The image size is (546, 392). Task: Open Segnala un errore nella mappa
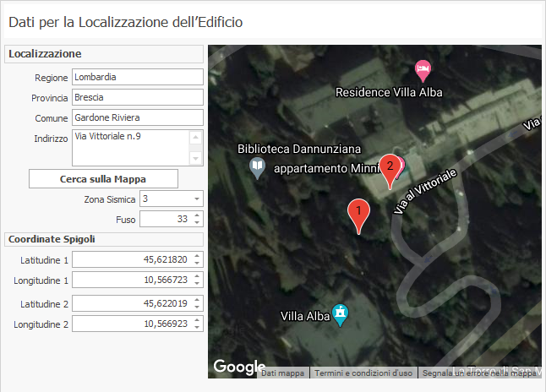coord(478,373)
